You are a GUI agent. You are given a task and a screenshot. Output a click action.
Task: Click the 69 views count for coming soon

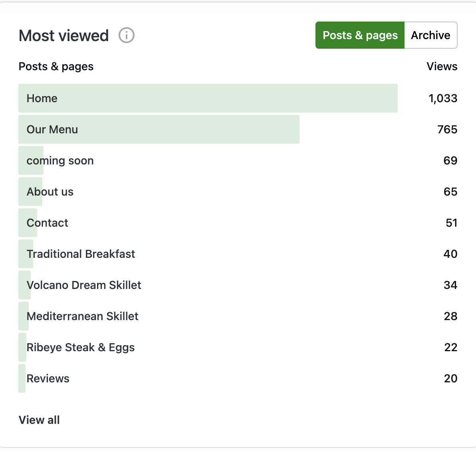click(x=450, y=161)
